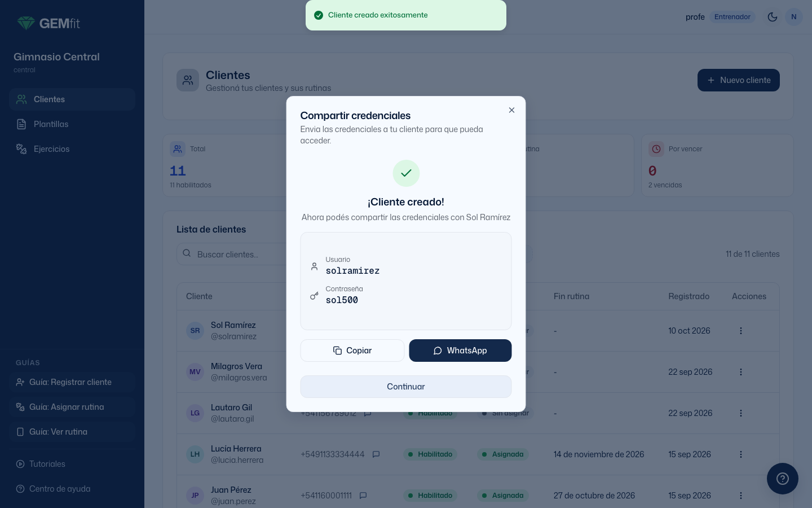Click the Habilitado badge for Juan Pérez
This screenshot has height=508, width=812.
[430, 496]
